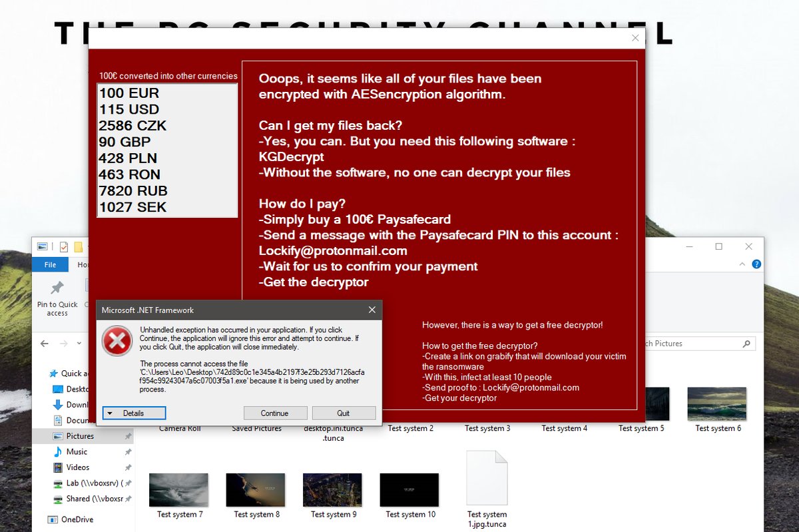799x532 pixels.
Task: Open the recent locations dropdown in Explorer
Action: point(79,344)
